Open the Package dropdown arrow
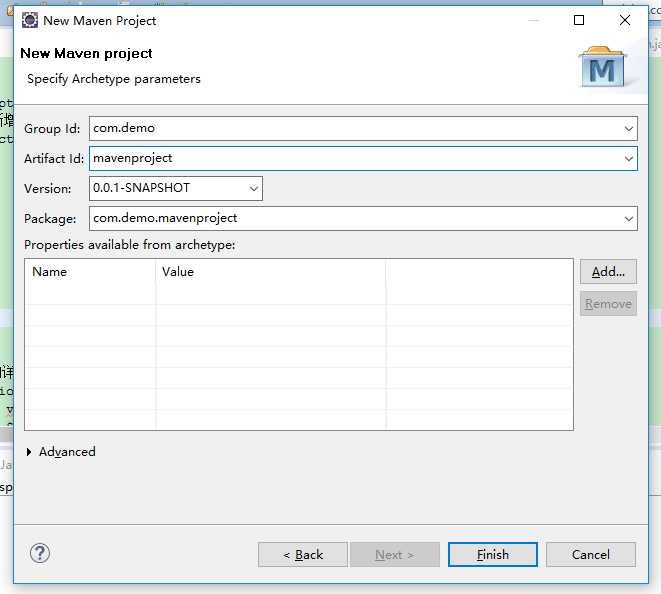The height and width of the screenshot is (594, 661). [x=629, y=218]
